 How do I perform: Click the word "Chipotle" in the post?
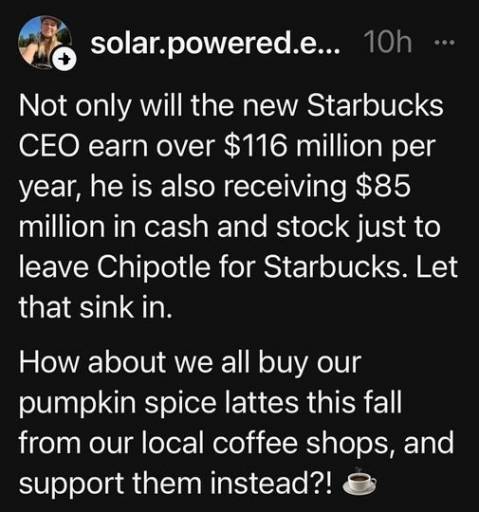[154, 267]
